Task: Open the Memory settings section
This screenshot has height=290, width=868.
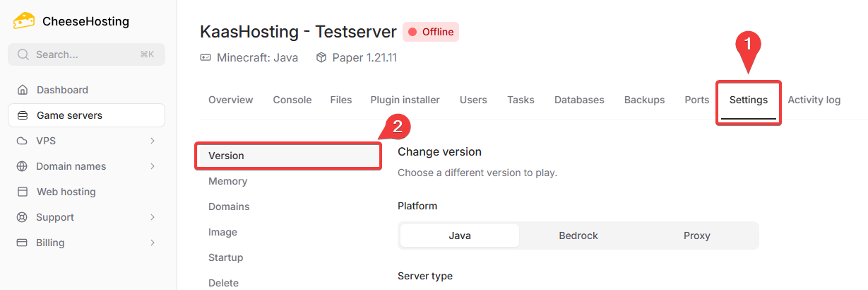Action: (228, 181)
